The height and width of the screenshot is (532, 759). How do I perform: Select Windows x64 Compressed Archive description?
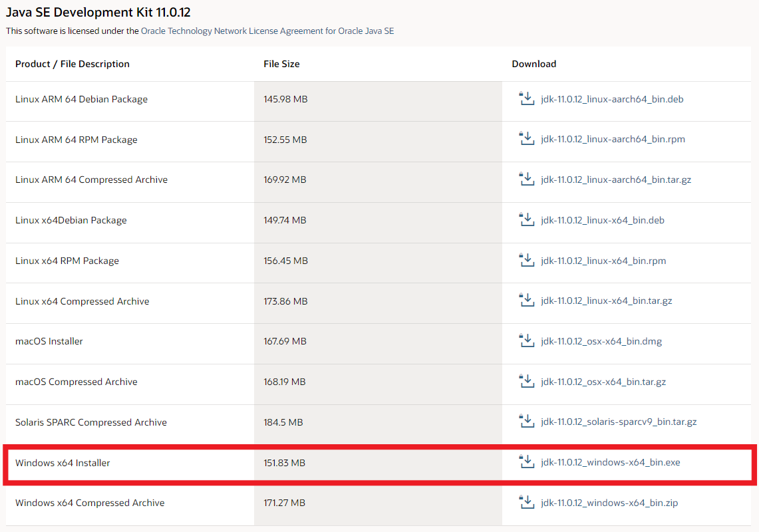click(90, 503)
